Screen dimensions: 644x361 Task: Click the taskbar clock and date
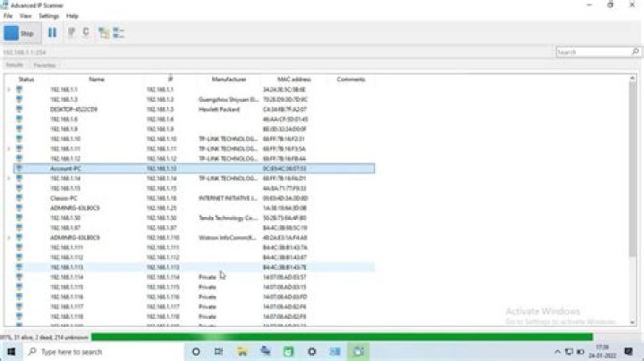click(x=603, y=351)
